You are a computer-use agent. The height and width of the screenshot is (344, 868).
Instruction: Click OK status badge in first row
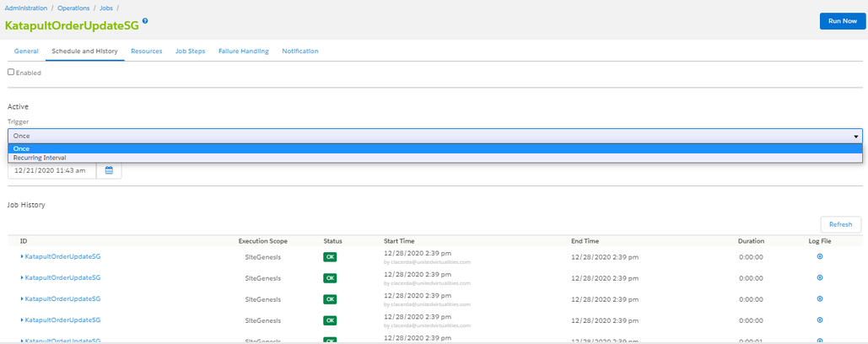point(330,257)
